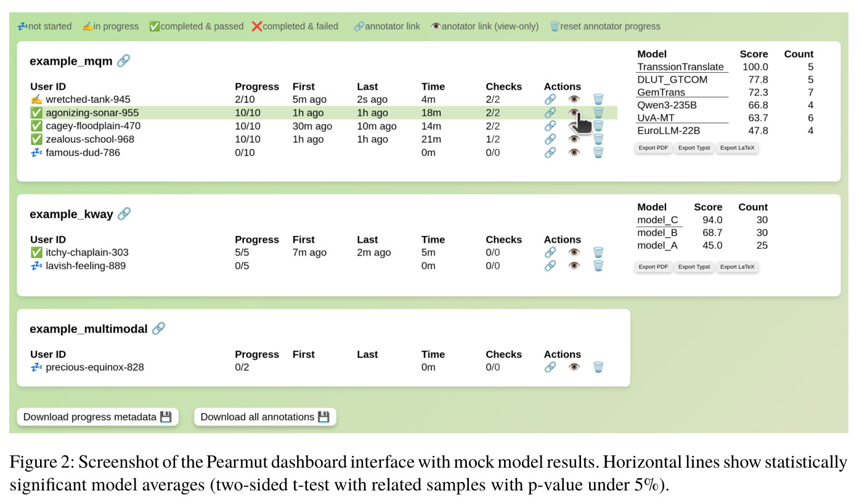Click user ID zealous-school-968
The height and width of the screenshot is (504, 862).
pos(90,139)
